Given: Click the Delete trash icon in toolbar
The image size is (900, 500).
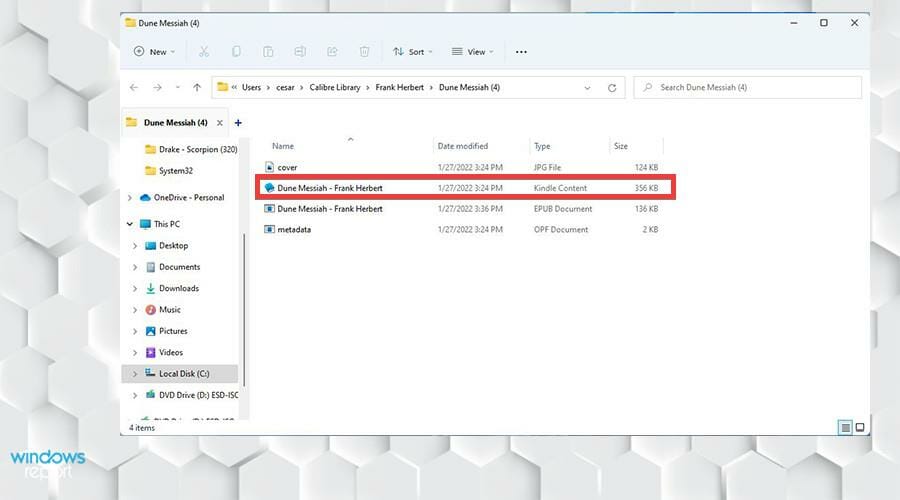Looking at the screenshot, I should point(364,52).
